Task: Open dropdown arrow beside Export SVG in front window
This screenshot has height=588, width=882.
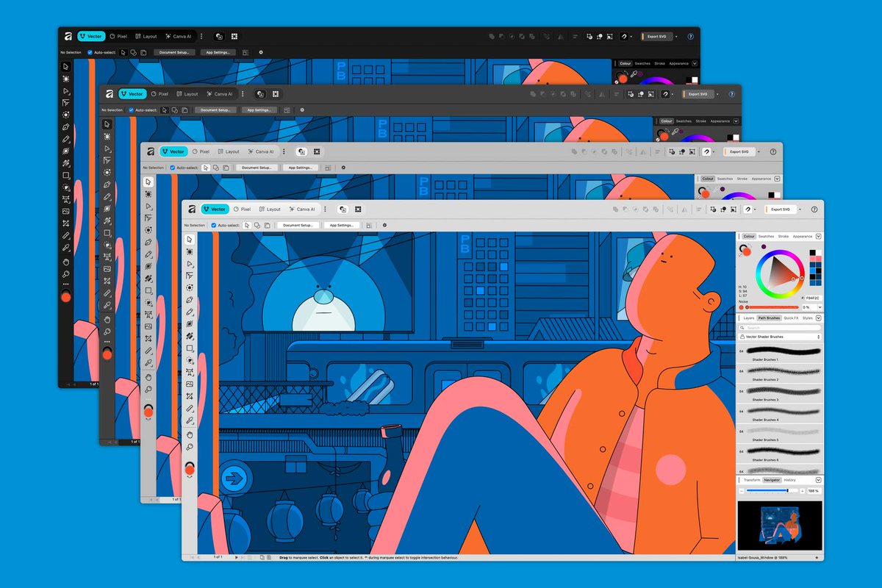Action: pyautogui.click(x=800, y=209)
